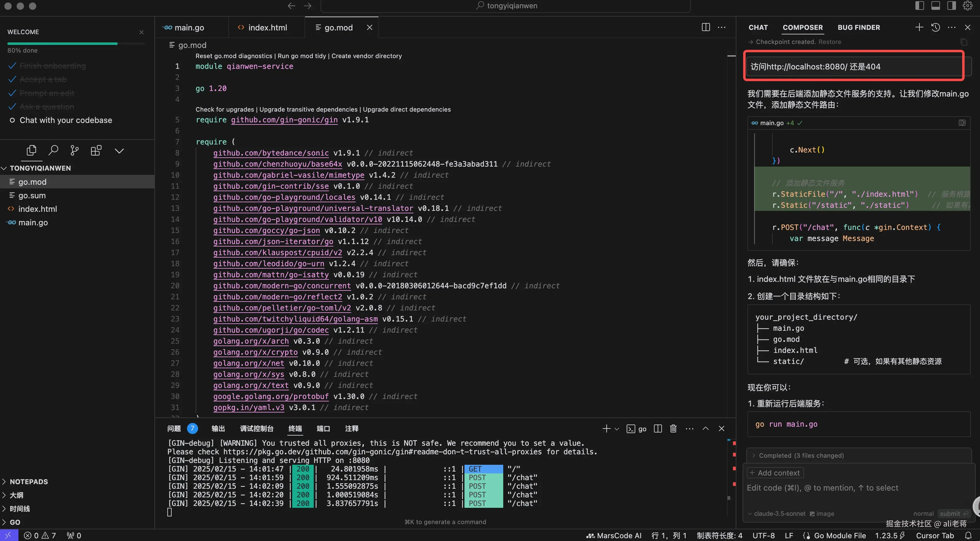The image size is (980, 541).
Task: Expand the NOTEPADS section
Action: pos(29,481)
